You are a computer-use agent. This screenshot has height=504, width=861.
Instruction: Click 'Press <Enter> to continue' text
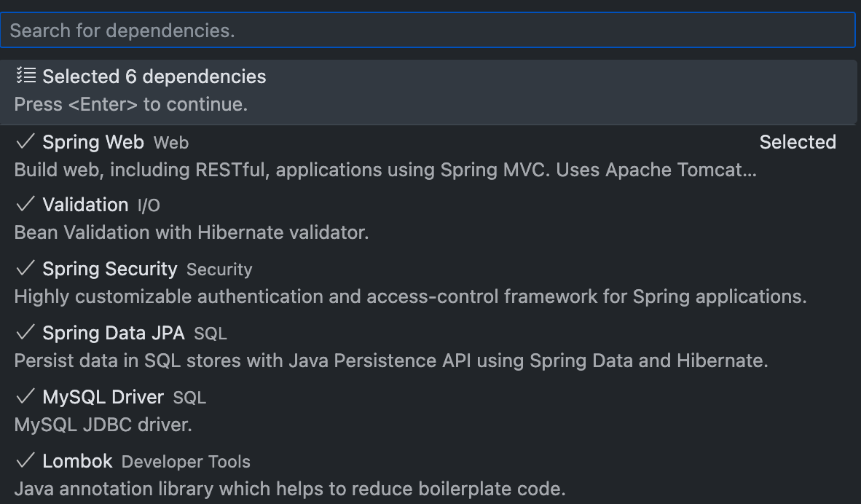pyautogui.click(x=131, y=104)
